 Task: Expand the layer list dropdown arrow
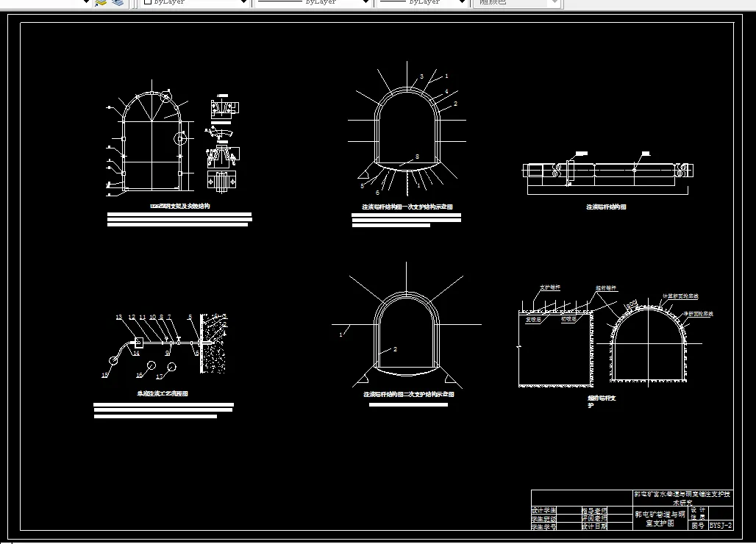pyautogui.click(x=86, y=2)
